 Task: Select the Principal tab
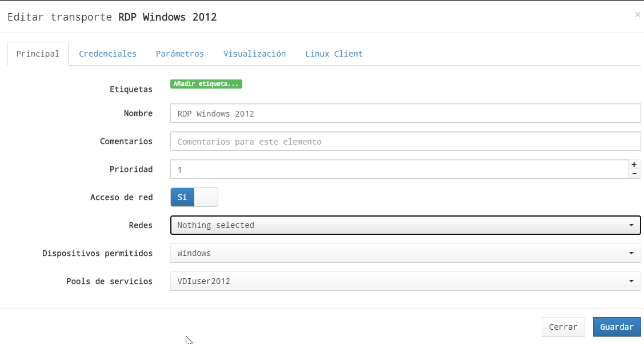38,54
